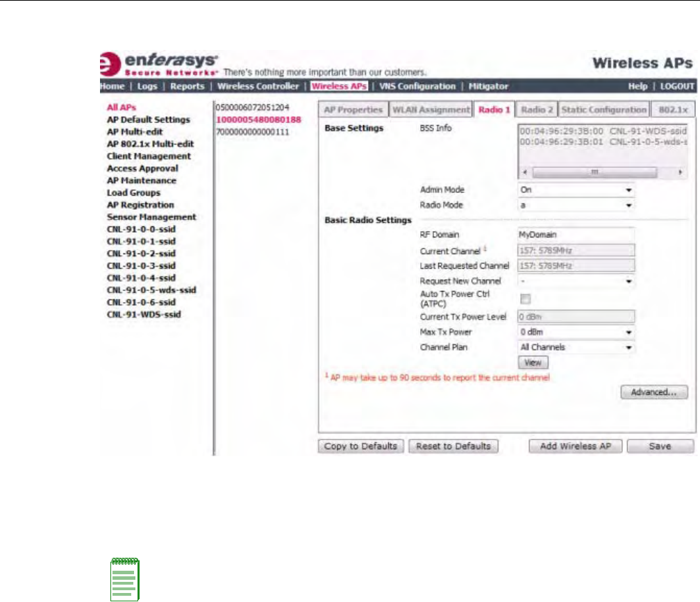The width and height of the screenshot is (700, 602).
Task: Open AP Registration in sidebar
Action: point(140,205)
